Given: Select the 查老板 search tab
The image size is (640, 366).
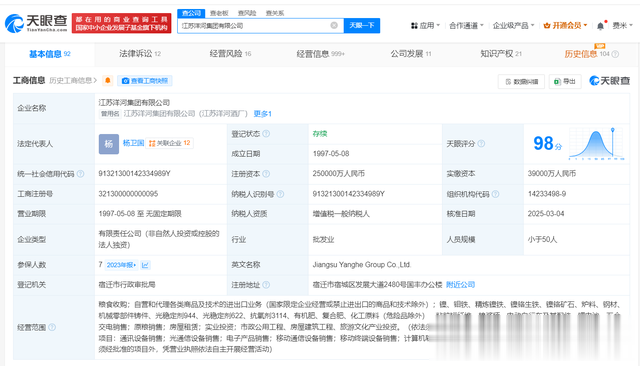Looking at the screenshot, I should point(219,13).
